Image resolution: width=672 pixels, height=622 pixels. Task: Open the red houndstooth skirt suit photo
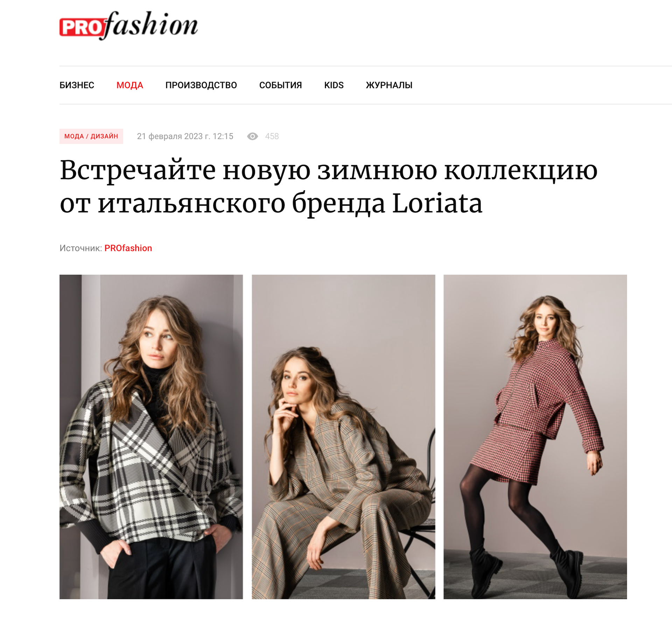535,437
